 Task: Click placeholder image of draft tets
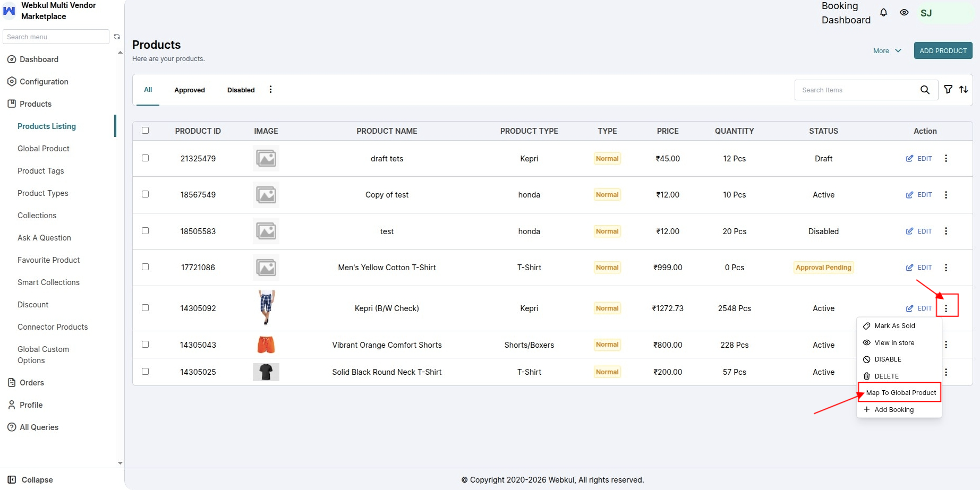pyautogui.click(x=266, y=158)
